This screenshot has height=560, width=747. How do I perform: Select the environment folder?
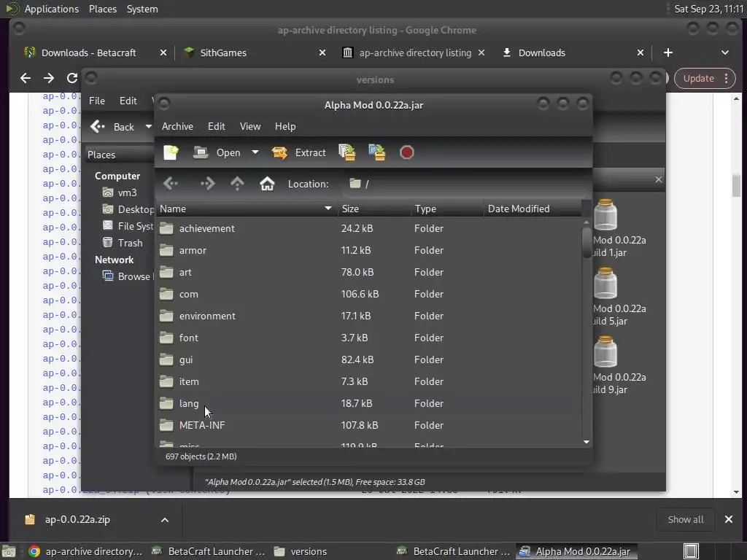point(368,316)
